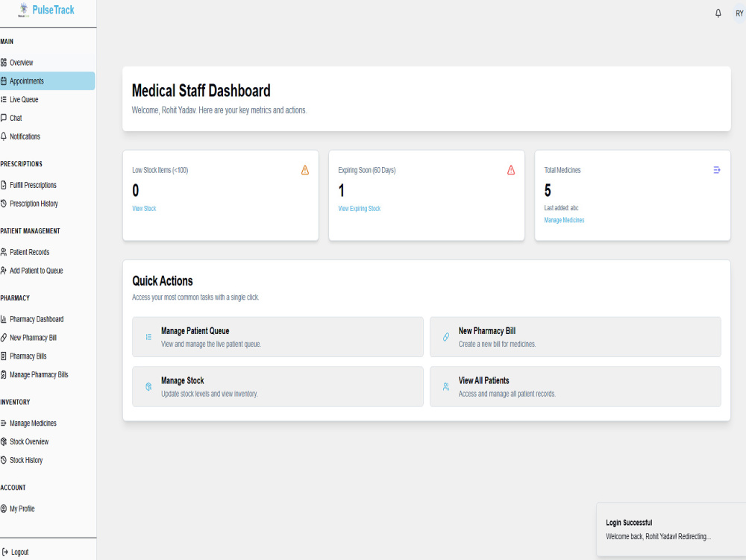The width and height of the screenshot is (746, 560).
Task: Open the New Pharmacy Bill quick action
Action: click(575, 337)
